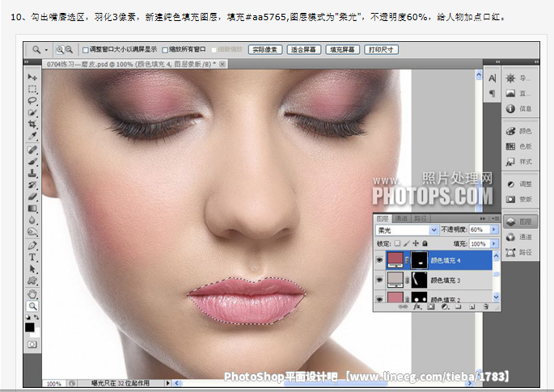The image size is (554, 392).
Task: Select the Type tool
Action: click(32, 257)
